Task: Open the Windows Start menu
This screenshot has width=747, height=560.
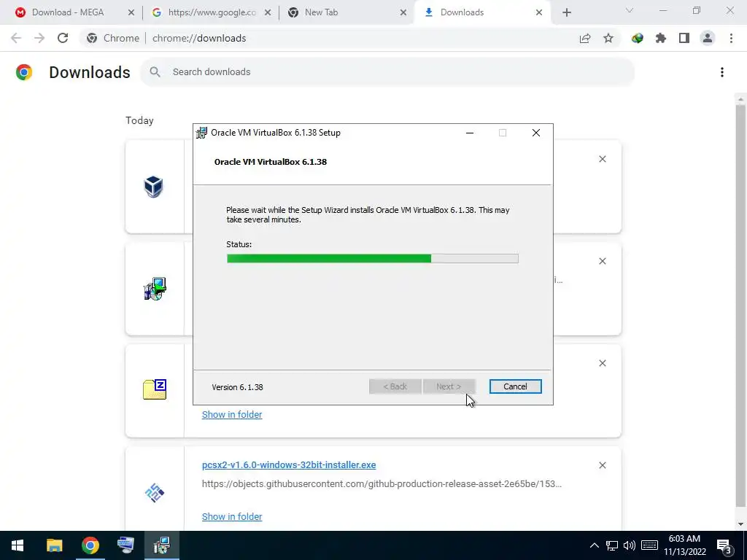Action: coord(18,545)
